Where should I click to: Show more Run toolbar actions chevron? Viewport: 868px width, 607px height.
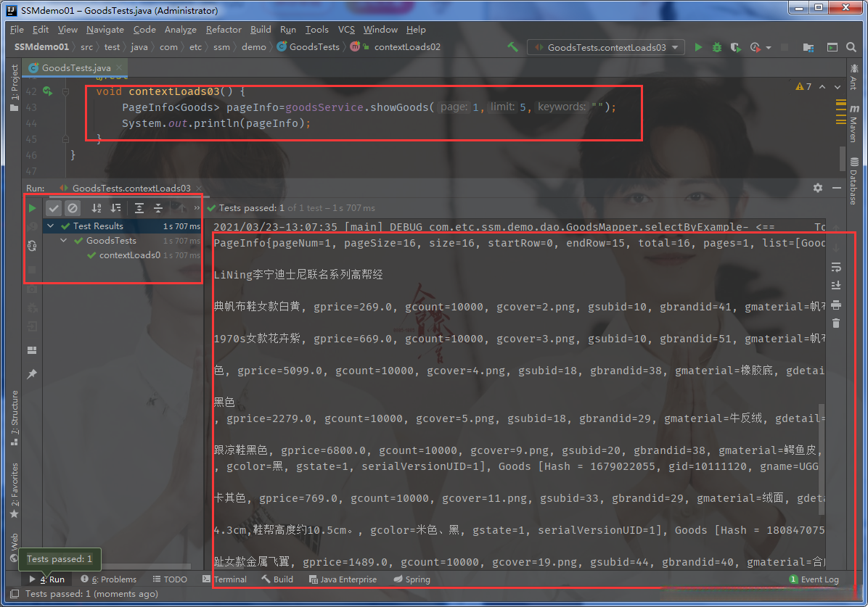point(197,208)
